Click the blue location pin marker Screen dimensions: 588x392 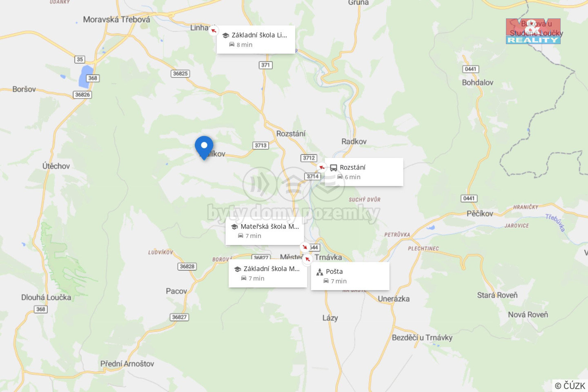point(204,148)
